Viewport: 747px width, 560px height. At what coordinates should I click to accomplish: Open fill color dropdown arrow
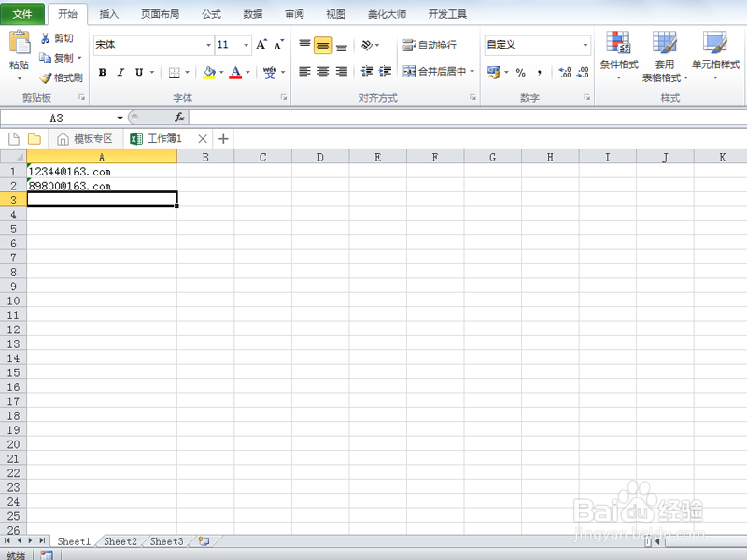tap(221, 73)
